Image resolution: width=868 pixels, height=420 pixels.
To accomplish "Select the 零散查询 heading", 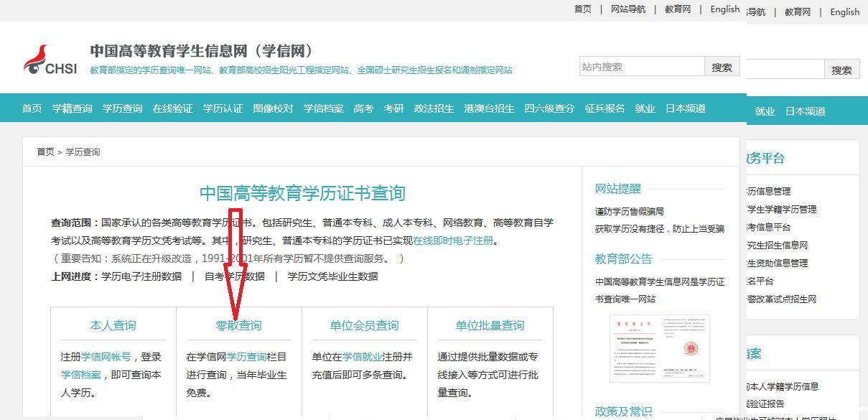I will (x=238, y=325).
